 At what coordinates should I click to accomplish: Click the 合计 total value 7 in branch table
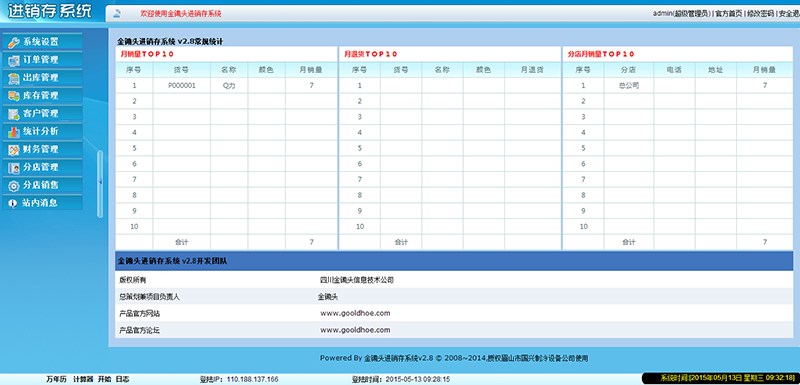[765, 242]
